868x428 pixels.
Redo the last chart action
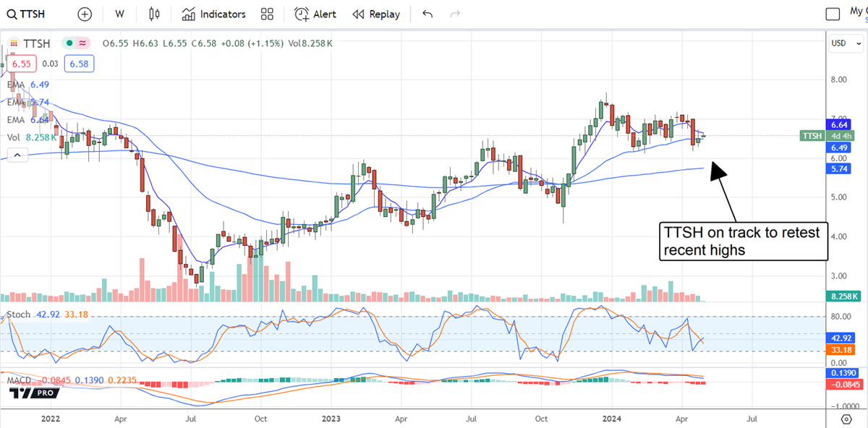[455, 14]
